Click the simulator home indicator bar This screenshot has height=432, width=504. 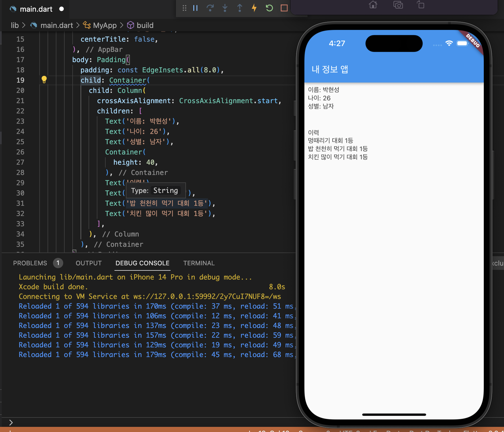coord(394,415)
